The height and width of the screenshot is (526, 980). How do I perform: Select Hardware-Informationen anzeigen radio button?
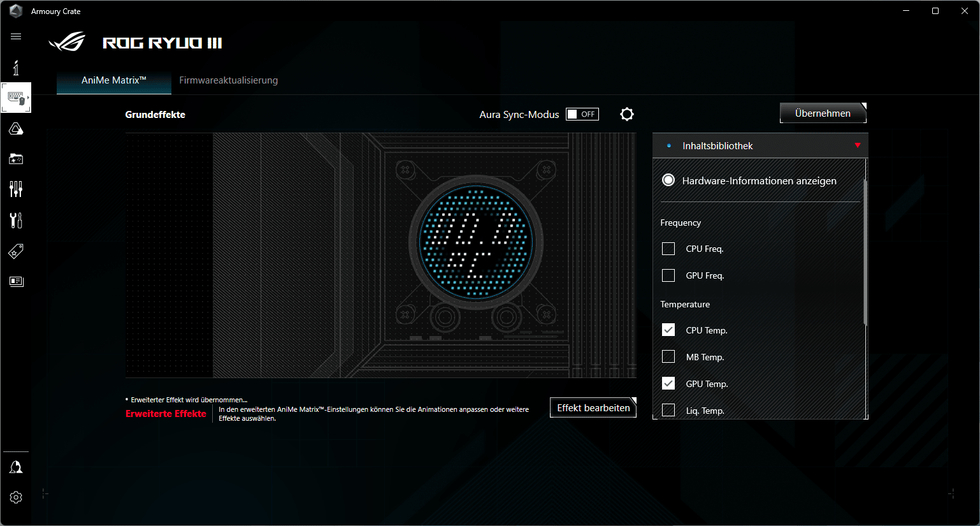tap(668, 180)
